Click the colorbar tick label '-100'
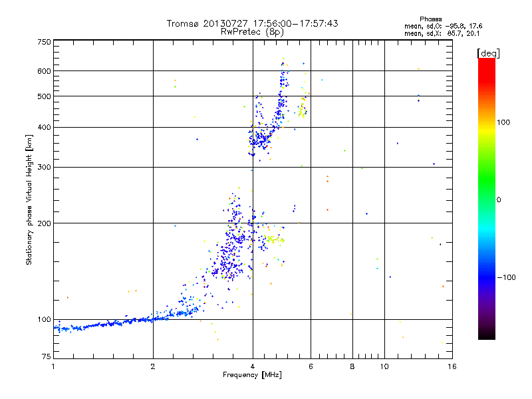 coord(506,277)
